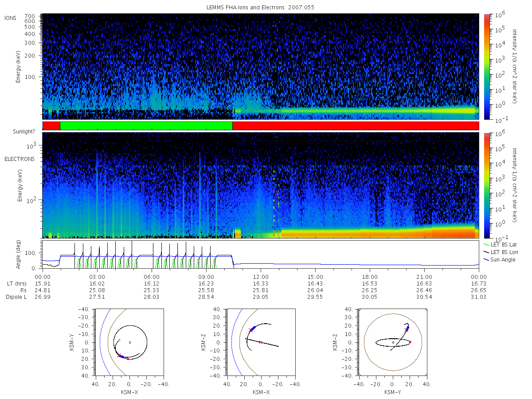Click the '09:00' time tick label
Viewport: 532px width, 399px height.
coord(206,277)
